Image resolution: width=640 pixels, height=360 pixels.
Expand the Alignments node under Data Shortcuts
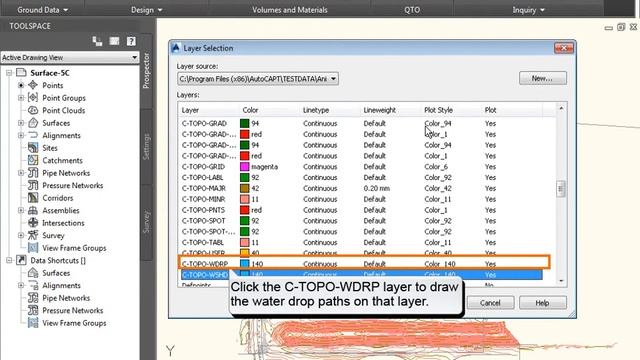(x=21, y=285)
